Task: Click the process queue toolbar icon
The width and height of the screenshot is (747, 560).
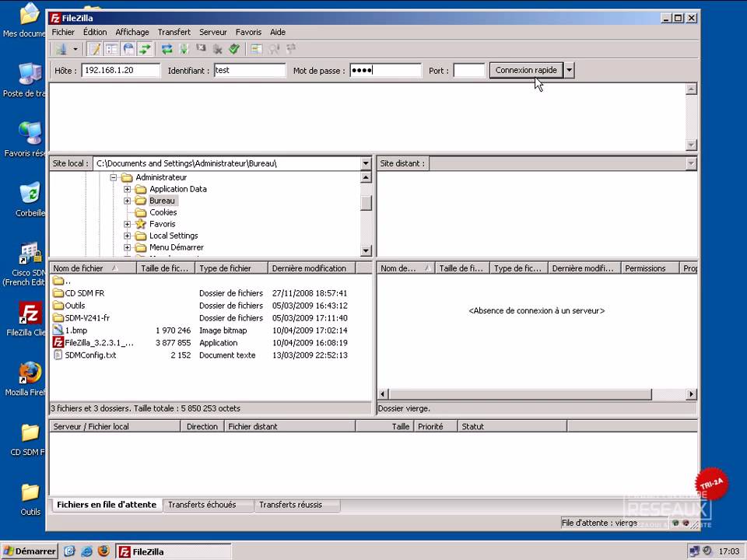Action: (x=184, y=48)
